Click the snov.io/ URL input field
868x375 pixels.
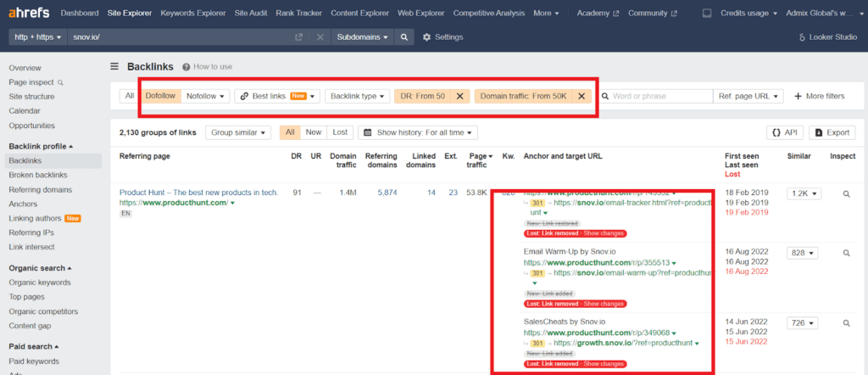[x=180, y=37]
